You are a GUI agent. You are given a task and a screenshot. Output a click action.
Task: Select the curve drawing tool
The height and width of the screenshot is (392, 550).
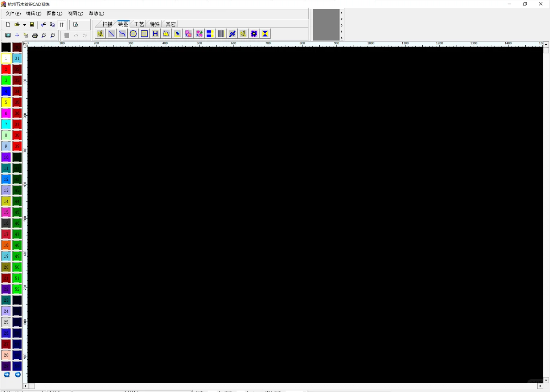tap(122, 34)
